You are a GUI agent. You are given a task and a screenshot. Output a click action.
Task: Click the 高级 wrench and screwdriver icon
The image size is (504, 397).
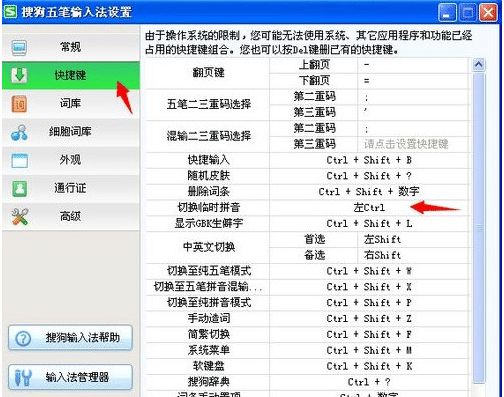click(x=19, y=217)
